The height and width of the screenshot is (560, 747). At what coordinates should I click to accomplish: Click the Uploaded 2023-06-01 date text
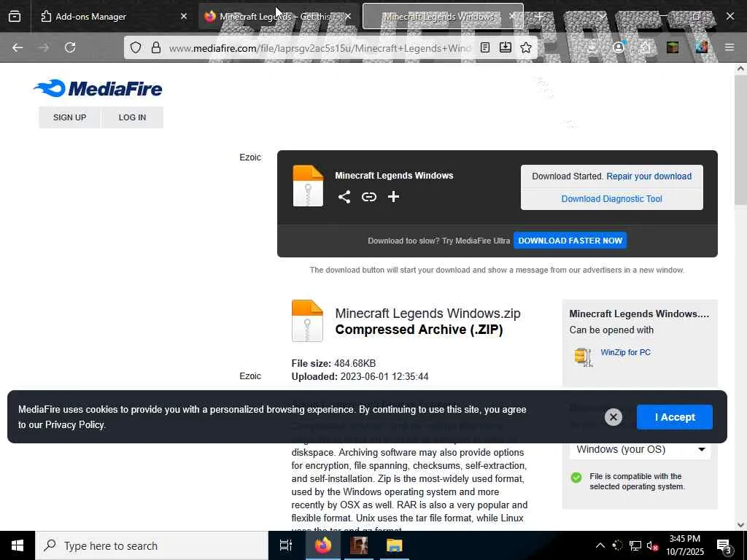(x=360, y=377)
